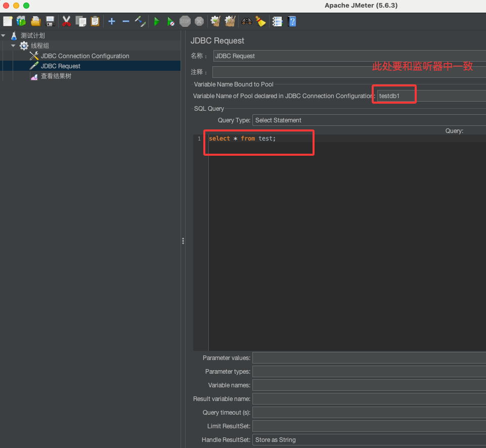This screenshot has width=486, height=448.
Task: Click the split pane divider handle
Action: point(183,241)
